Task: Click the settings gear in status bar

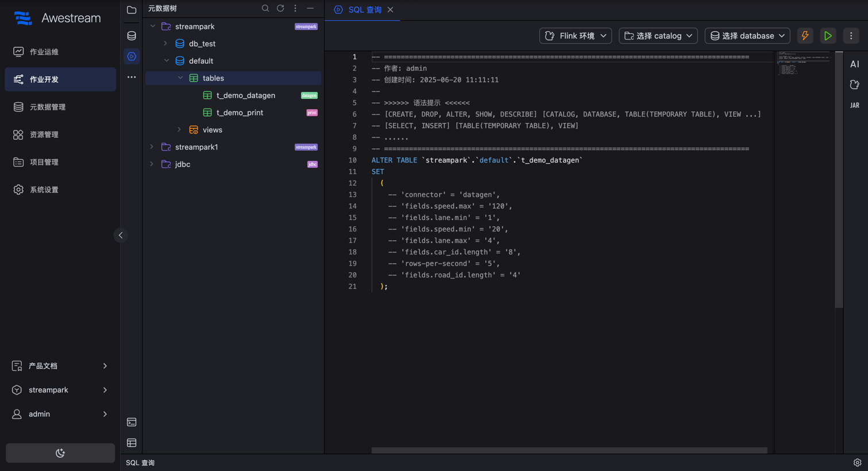Action: [x=857, y=462]
